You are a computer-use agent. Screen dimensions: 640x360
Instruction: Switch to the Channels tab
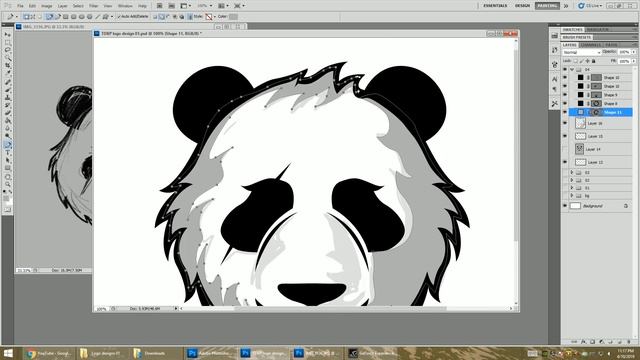click(591, 45)
